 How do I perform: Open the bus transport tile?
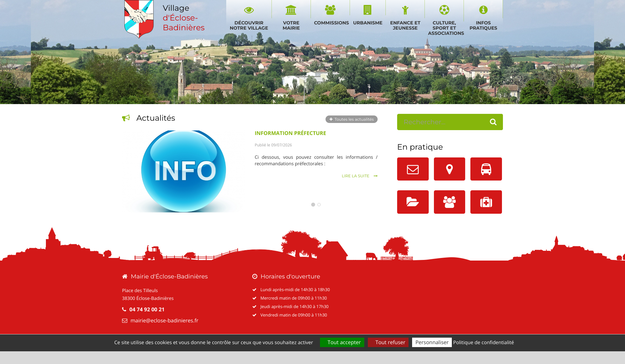pyautogui.click(x=486, y=169)
